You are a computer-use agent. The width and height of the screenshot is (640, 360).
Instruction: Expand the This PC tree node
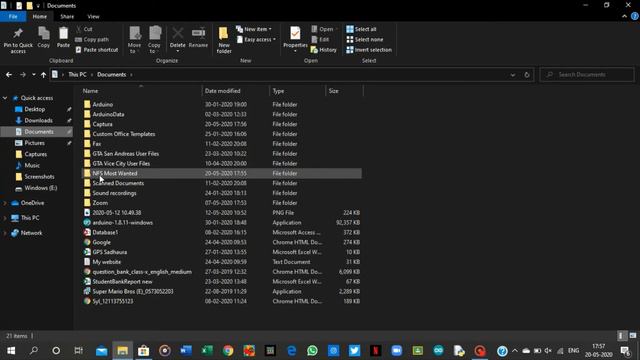point(5,218)
